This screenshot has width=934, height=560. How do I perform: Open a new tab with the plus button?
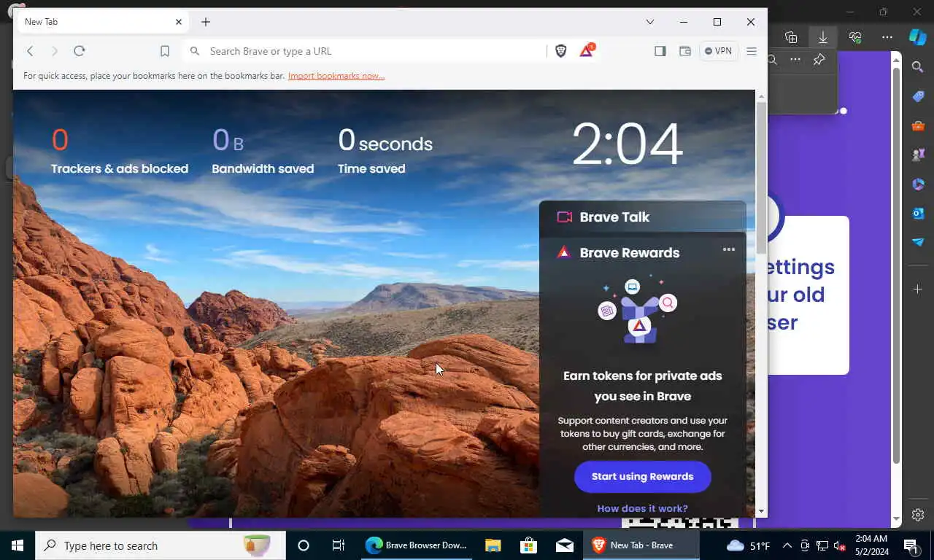[206, 22]
